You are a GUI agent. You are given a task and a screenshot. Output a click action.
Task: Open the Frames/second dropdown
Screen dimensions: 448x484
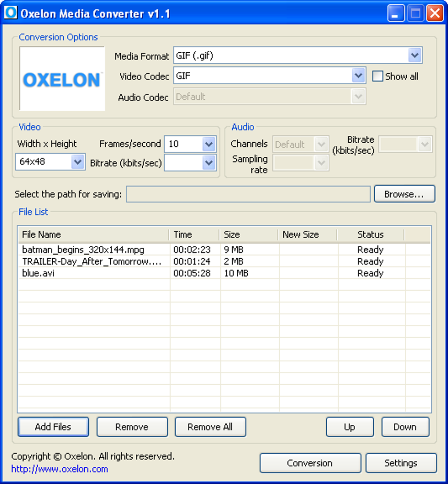(209, 144)
